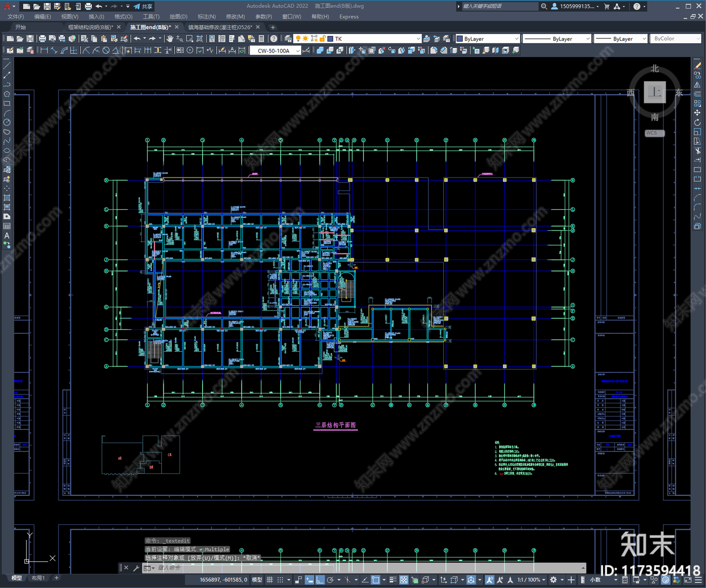Click the Help question mark icon

click(274, 39)
